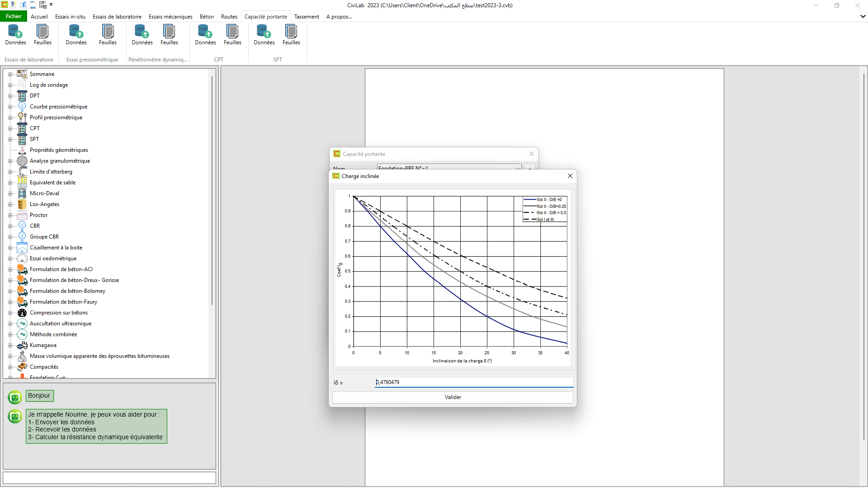This screenshot has width=868, height=488.
Task: Open Feuilles in the CPT group
Action: pos(232,35)
